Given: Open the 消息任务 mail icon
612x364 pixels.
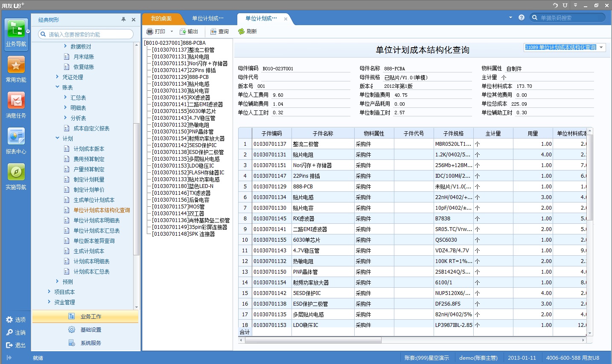Looking at the screenshot, I should click(16, 101).
